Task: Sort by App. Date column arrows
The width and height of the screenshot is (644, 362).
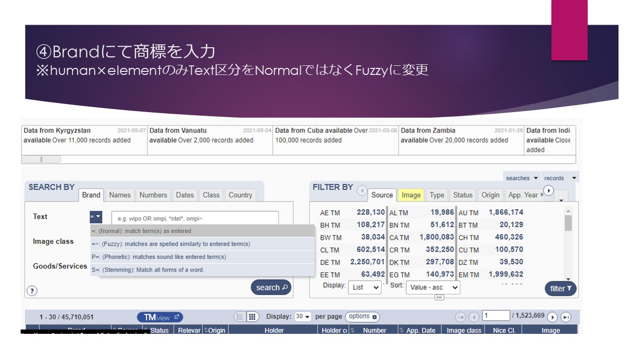Action: click(401, 330)
